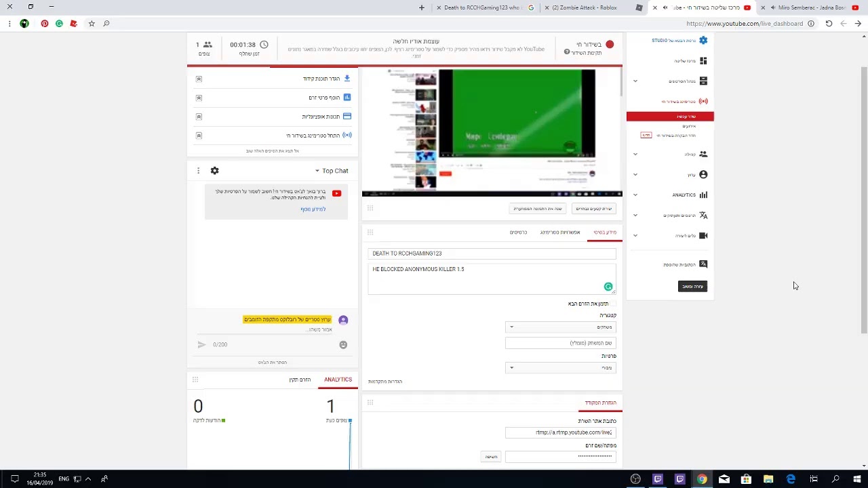Collapse the checklist row with card icon

click(x=199, y=117)
